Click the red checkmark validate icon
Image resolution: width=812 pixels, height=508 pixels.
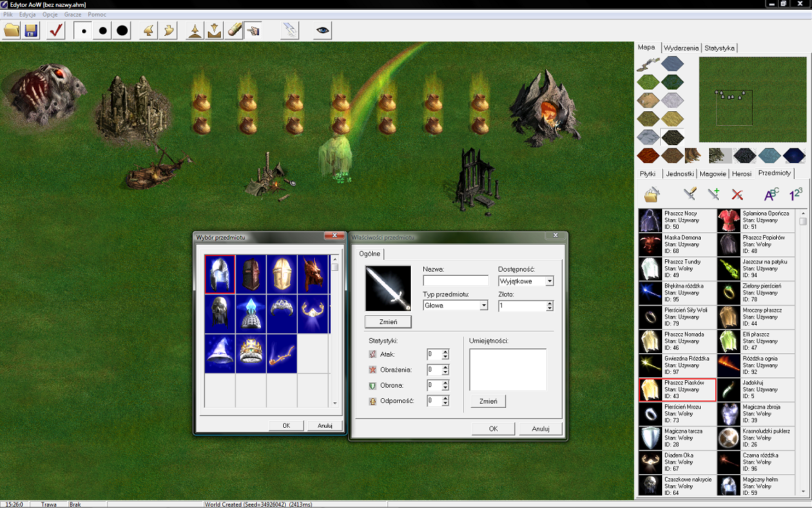tap(56, 30)
